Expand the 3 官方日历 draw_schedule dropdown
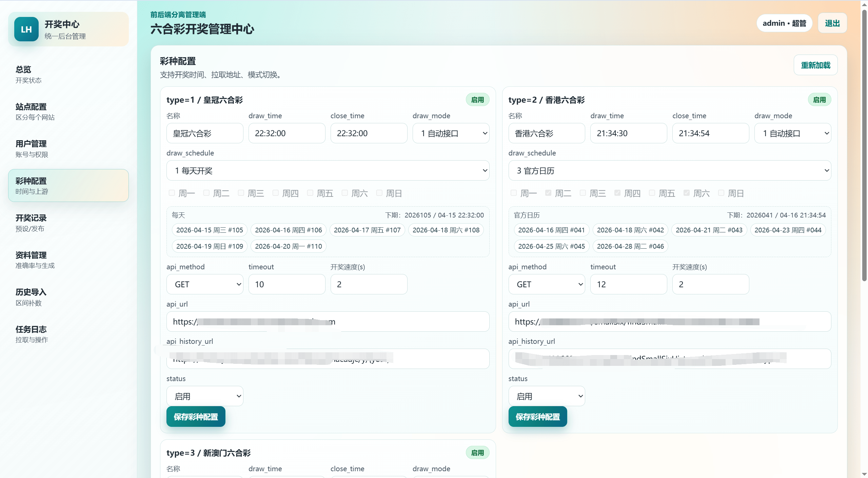868x478 pixels. pyautogui.click(x=669, y=170)
